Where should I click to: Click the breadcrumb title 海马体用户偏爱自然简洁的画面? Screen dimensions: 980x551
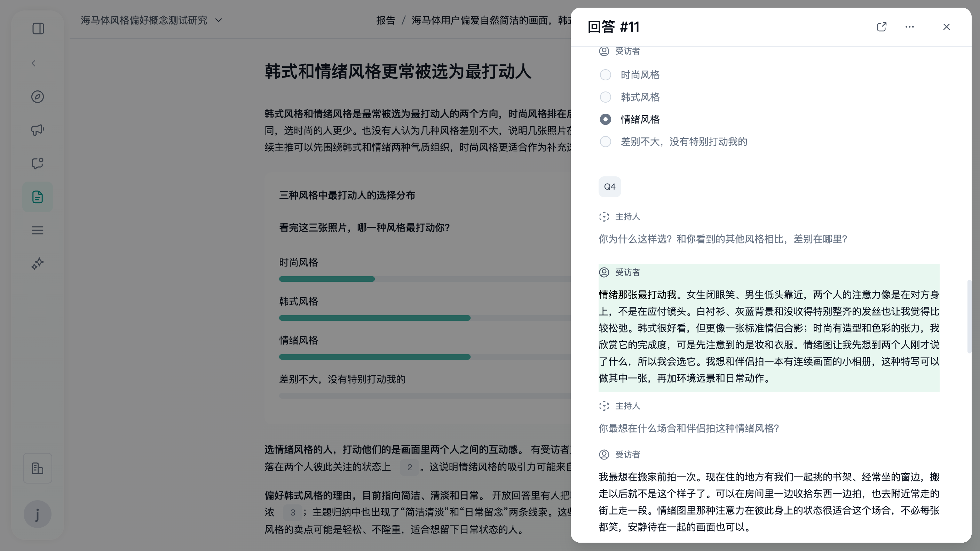point(490,20)
